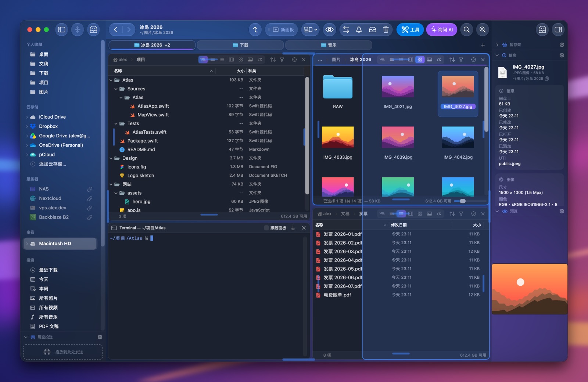Viewport: 588px width, 382px height.
Task: Click the 工具 button
Action: 410,30
